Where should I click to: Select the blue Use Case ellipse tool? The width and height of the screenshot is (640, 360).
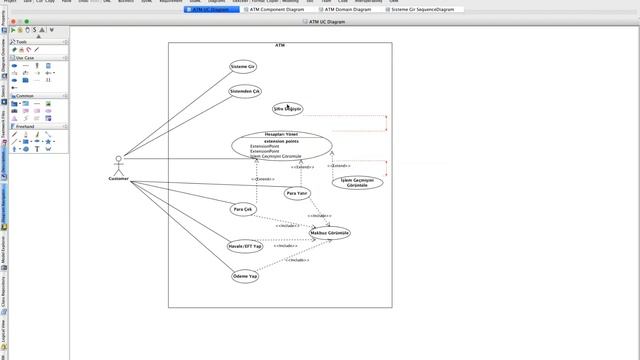pyautogui.click(x=14, y=66)
